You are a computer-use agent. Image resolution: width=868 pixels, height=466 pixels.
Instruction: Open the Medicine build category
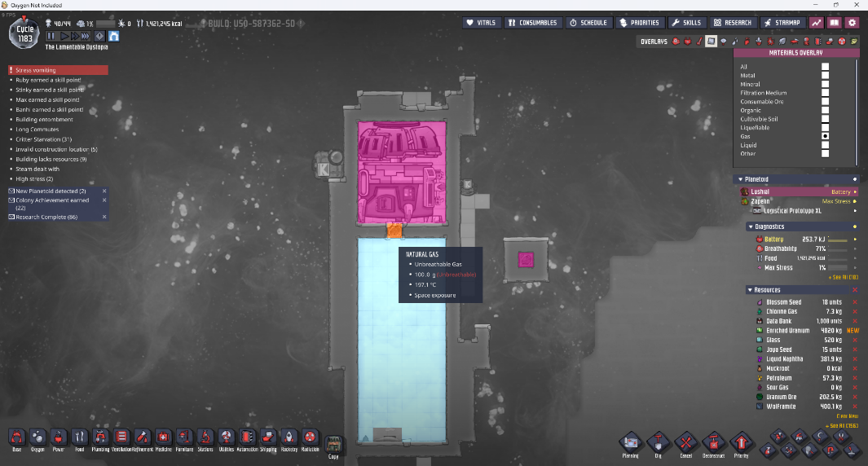click(x=163, y=439)
